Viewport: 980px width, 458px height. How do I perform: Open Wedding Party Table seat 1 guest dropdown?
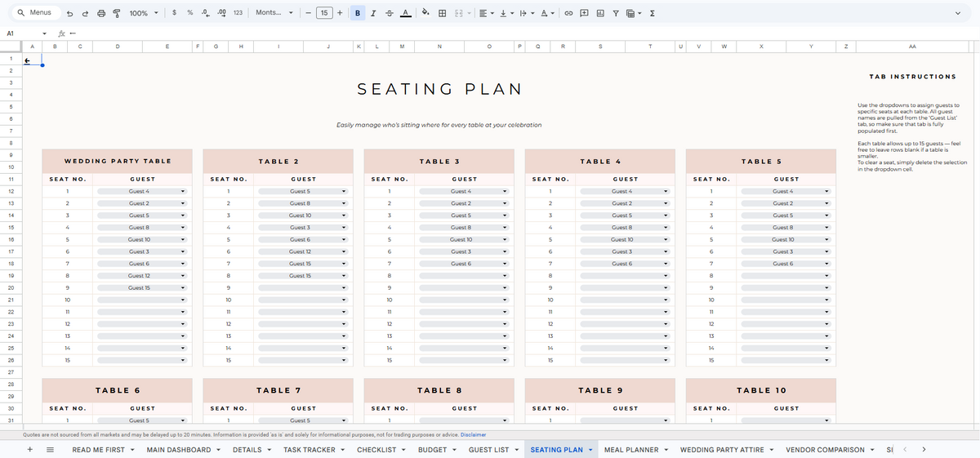(183, 192)
